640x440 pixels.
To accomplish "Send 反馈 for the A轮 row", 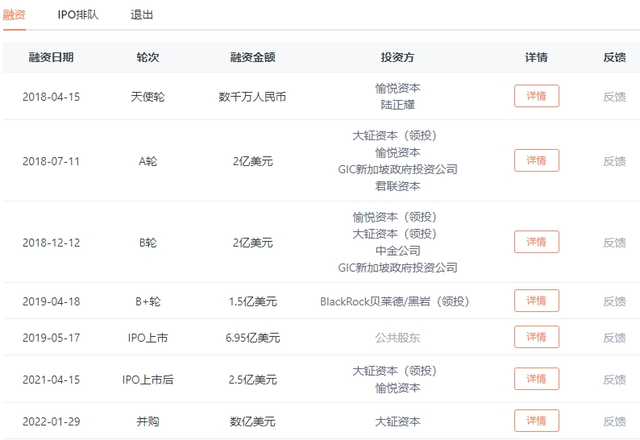I will click(x=614, y=161).
